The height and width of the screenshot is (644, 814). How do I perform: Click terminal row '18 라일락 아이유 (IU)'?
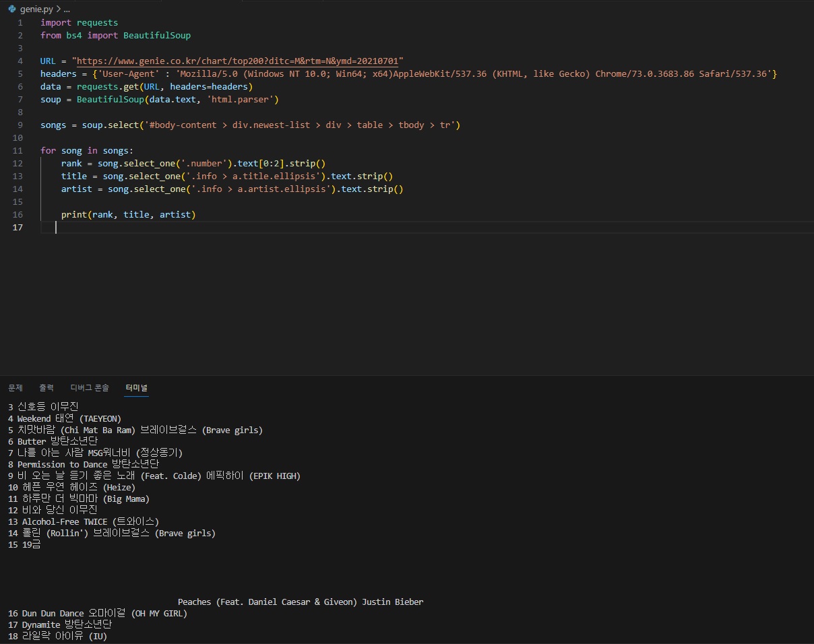[x=57, y=636]
